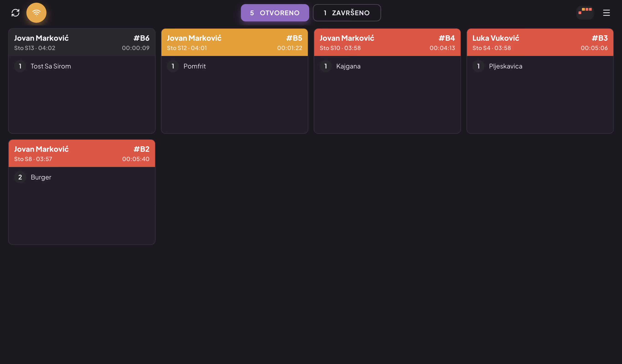Select the #B2 order header for Sto S8
Screen dimensions: 622x364
coord(82,153)
